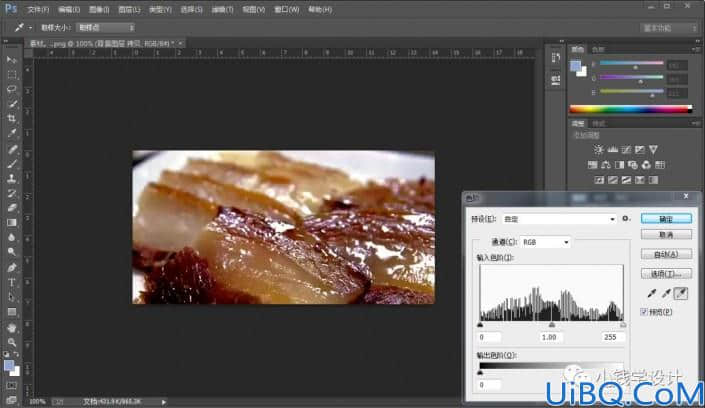Select the Crop tool

point(12,118)
